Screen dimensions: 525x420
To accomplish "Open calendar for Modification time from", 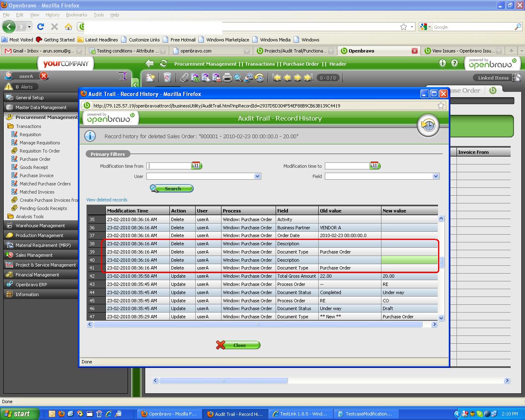I will coord(196,166).
